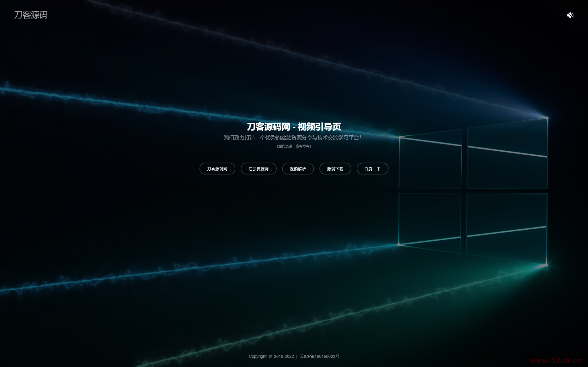Image resolution: width=588 pixels, height=367 pixels.
Task: Click the Copyright word in footer
Action: 258,356
